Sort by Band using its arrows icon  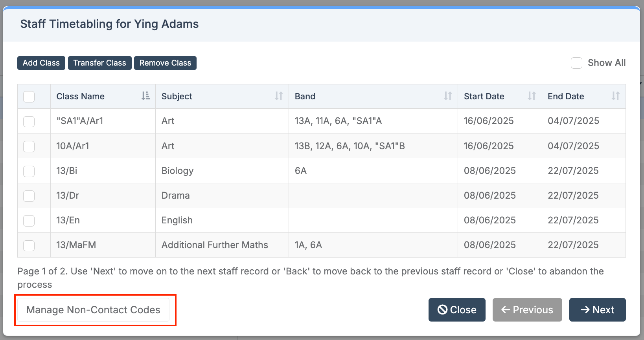[x=448, y=96]
